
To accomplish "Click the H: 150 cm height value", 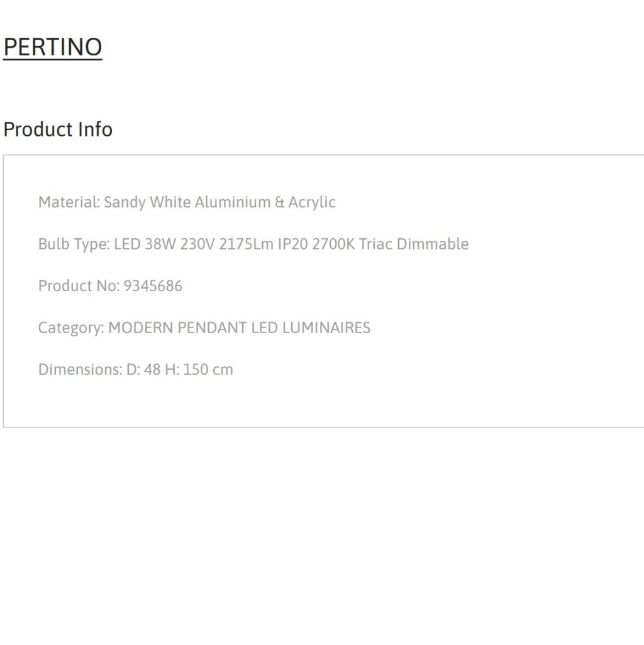I will pyautogui.click(x=199, y=370).
